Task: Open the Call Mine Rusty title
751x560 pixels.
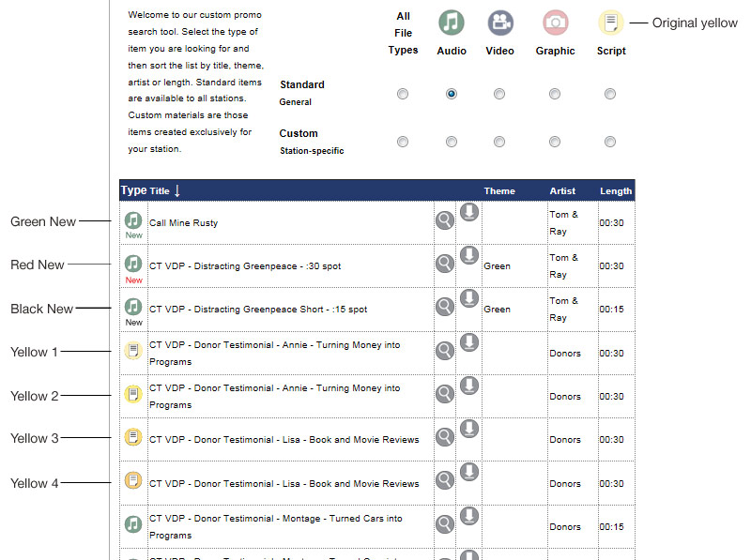Action: 183,223
